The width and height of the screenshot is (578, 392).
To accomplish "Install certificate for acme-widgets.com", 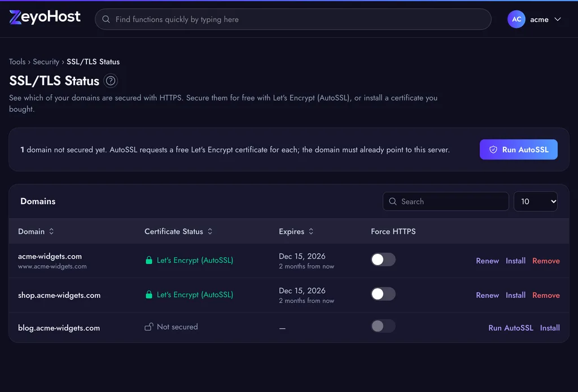I will click(515, 261).
